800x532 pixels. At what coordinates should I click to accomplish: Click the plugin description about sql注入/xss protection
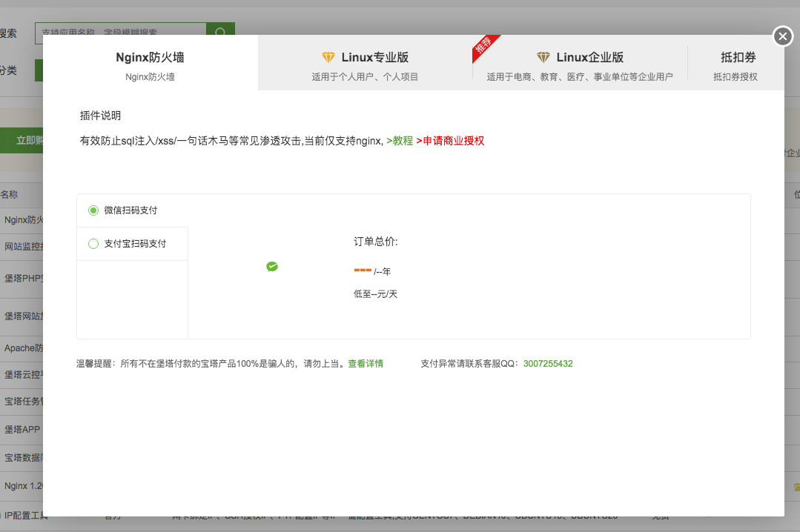231,141
